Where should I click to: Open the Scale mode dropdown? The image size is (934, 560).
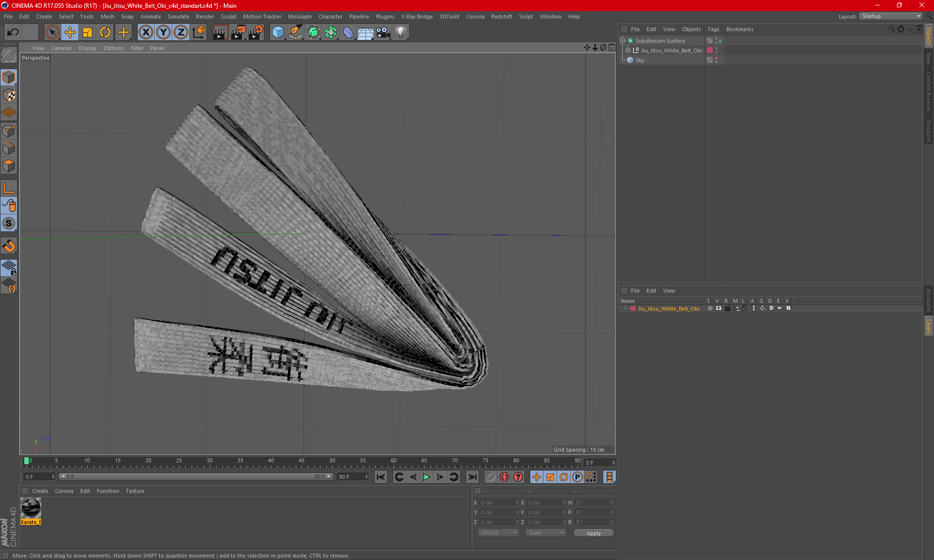coord(546,533)
